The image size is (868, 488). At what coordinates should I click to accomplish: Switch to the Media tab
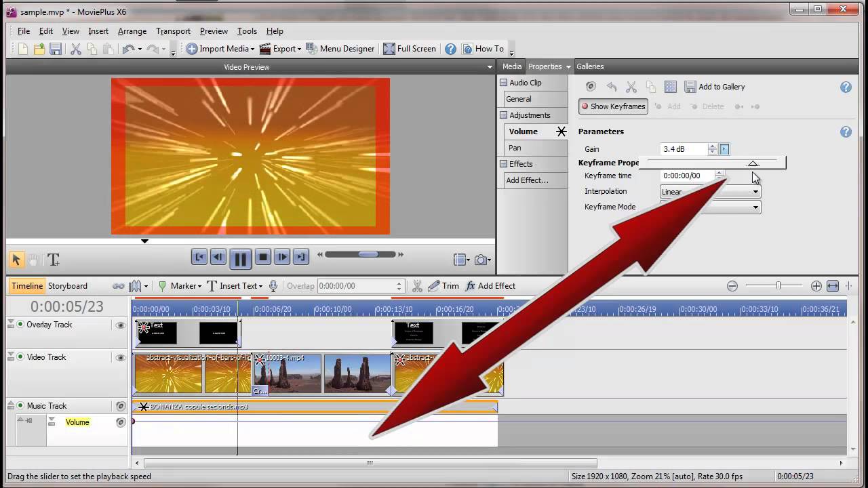512,66
